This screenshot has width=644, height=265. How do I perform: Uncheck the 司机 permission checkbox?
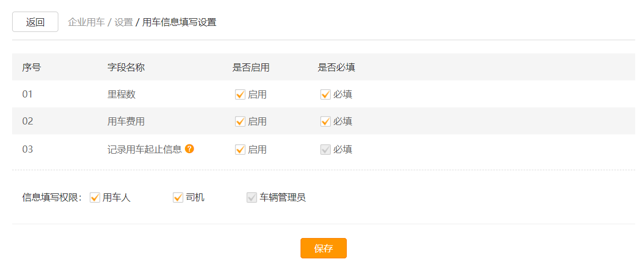tap(178, 198)
